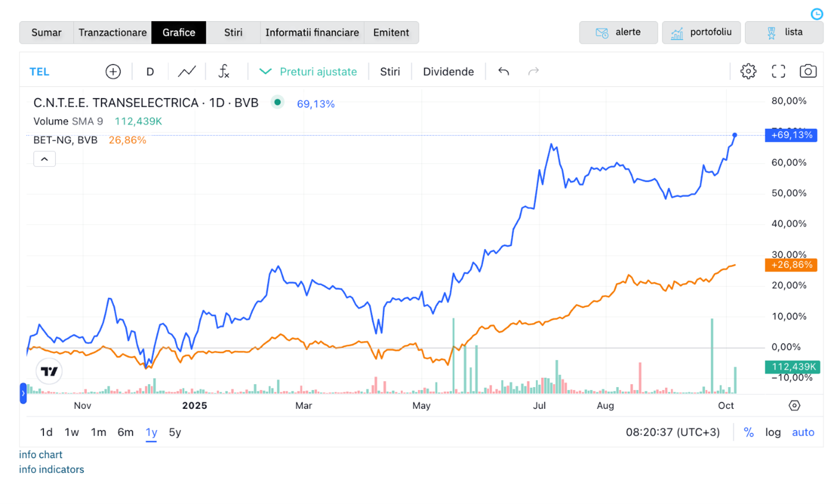This screenshot has width=840, height=504.
Task: Click the undo arrow icon
Action: 503,72
